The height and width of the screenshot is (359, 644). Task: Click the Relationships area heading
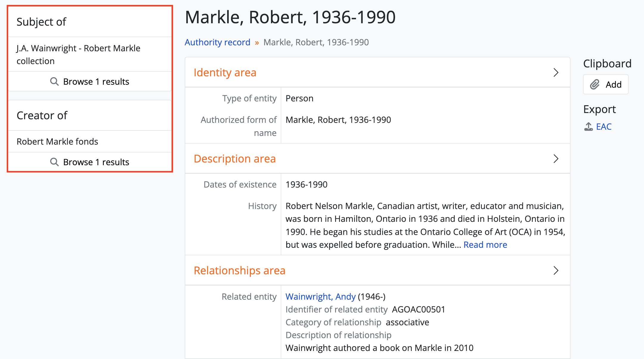239,270
